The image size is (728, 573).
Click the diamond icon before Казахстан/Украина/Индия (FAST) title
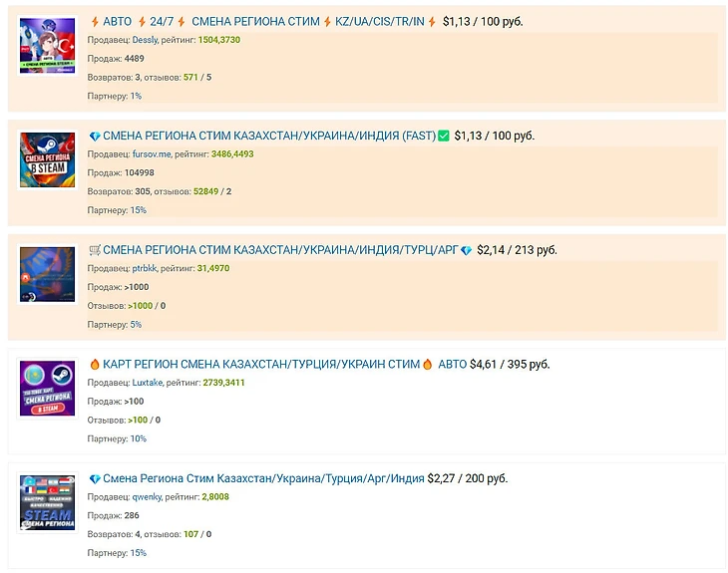[x=95, y=136]
